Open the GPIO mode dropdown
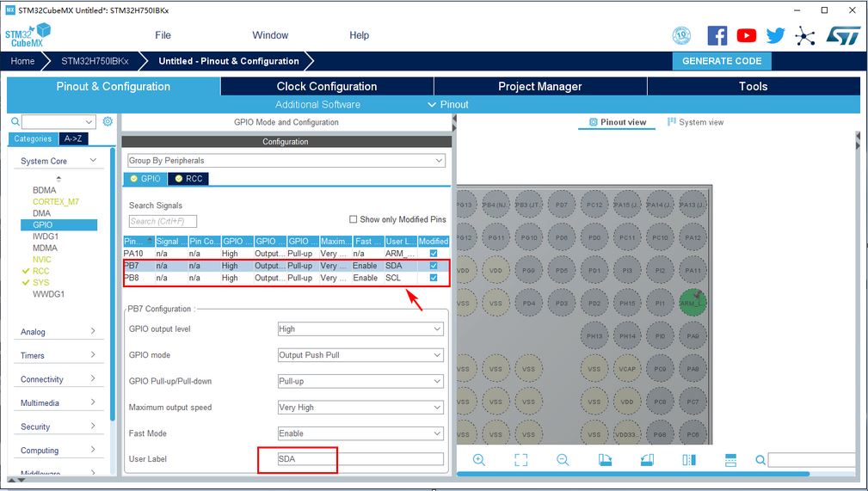 (x=360, y=355)
